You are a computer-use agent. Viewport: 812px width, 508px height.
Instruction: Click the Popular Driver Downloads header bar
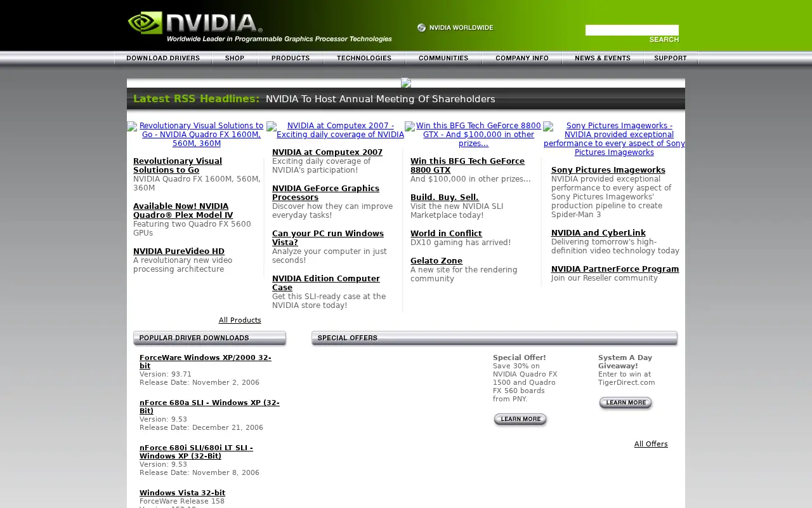tap(210, 338)
